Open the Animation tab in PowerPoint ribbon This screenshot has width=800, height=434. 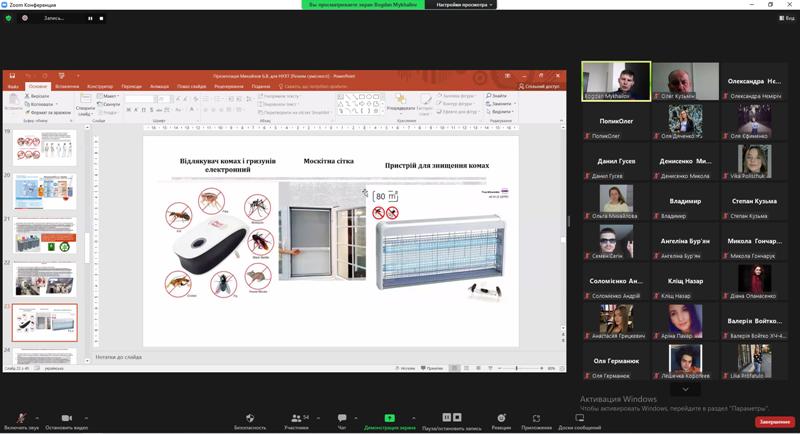[x=159, y=87]
